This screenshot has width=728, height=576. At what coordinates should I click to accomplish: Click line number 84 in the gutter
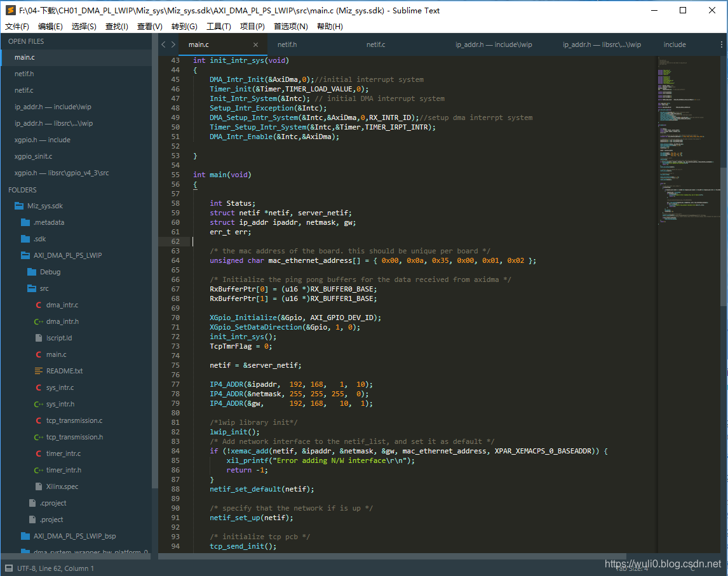(175, 451)
